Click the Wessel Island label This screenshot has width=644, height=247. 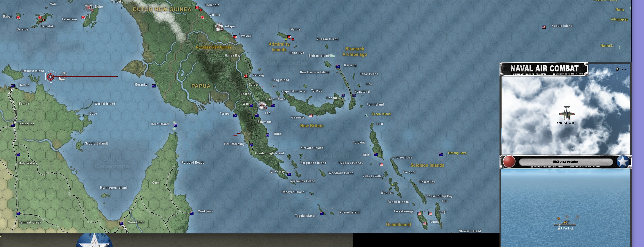[105, 104]
